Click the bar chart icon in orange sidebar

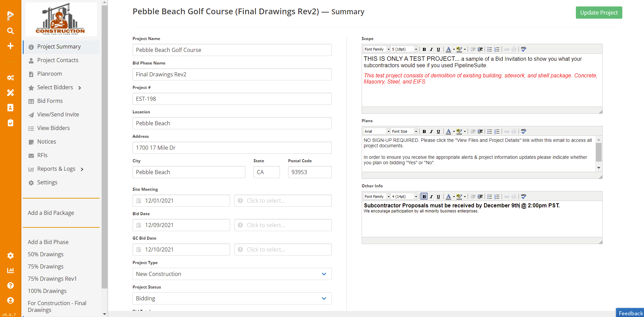click(11, 271)
